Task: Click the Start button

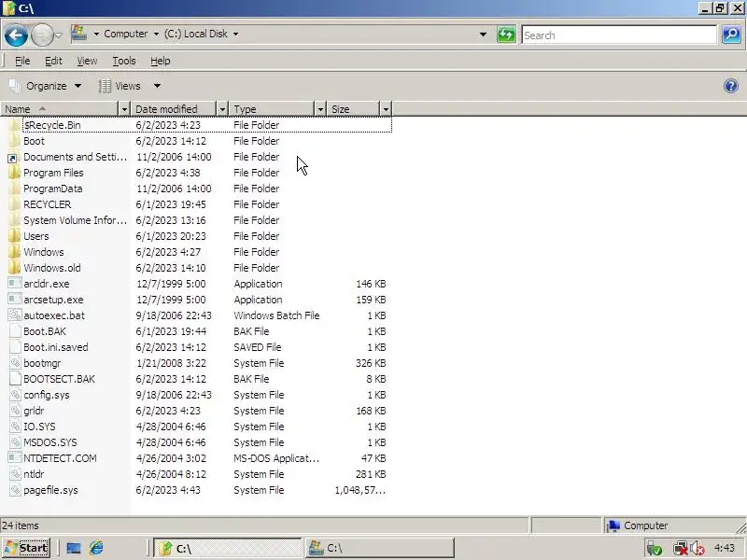Action: pos(25,548)
